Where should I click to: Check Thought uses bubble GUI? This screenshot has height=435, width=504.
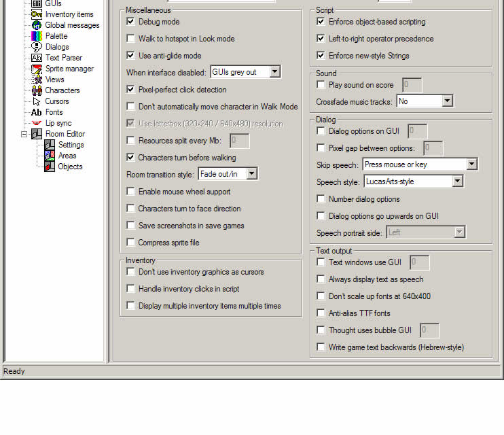tap(321, 330)
